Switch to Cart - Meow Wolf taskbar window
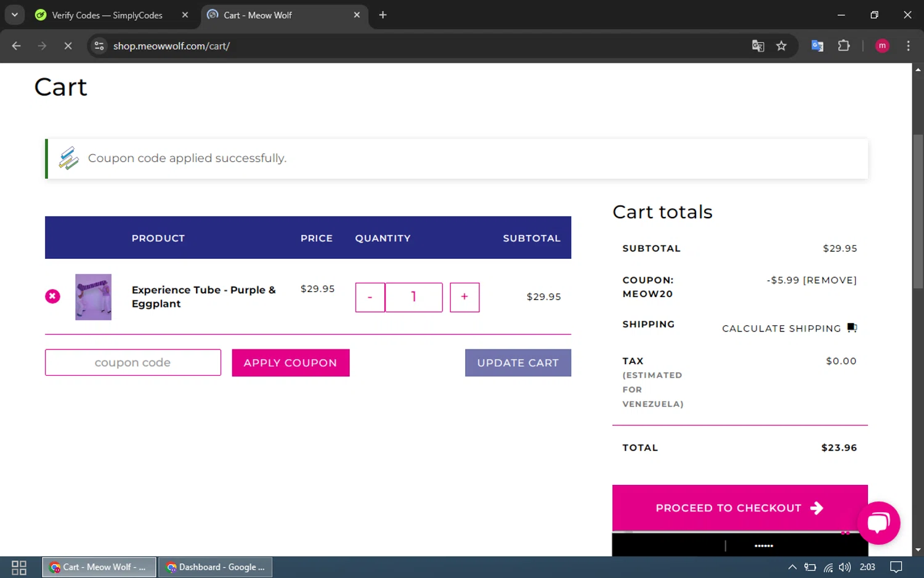Viewport: 924px width, 578px height. click(x=99, y=567)
